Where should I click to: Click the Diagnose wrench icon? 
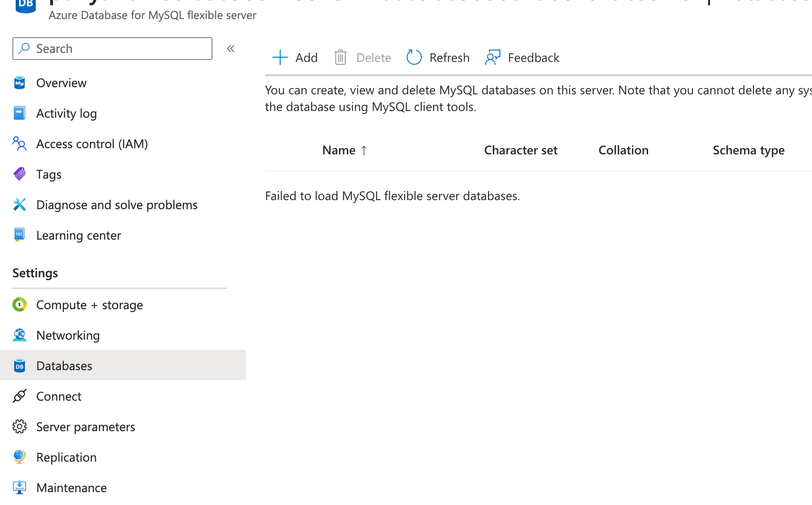pyautogui.click(x=20, y=205)
